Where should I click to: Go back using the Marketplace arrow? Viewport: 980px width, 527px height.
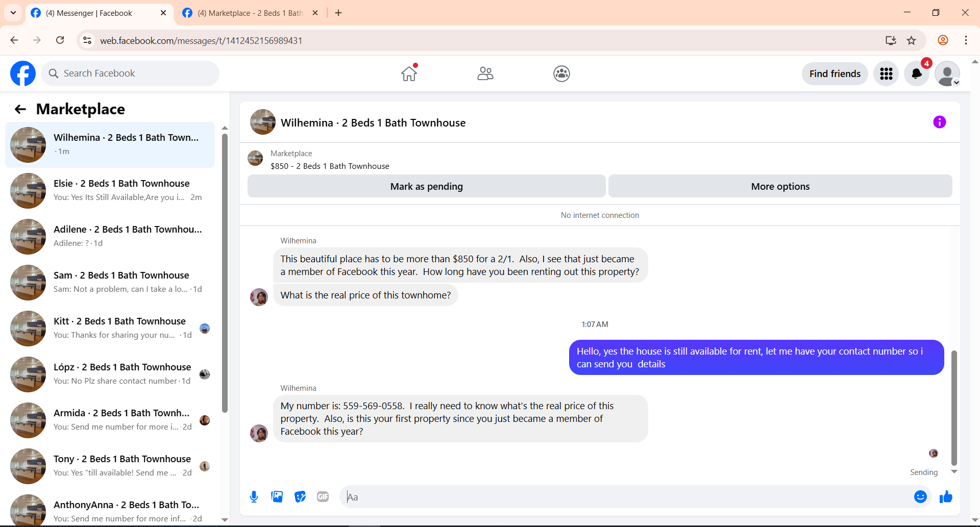click(20, 109)
